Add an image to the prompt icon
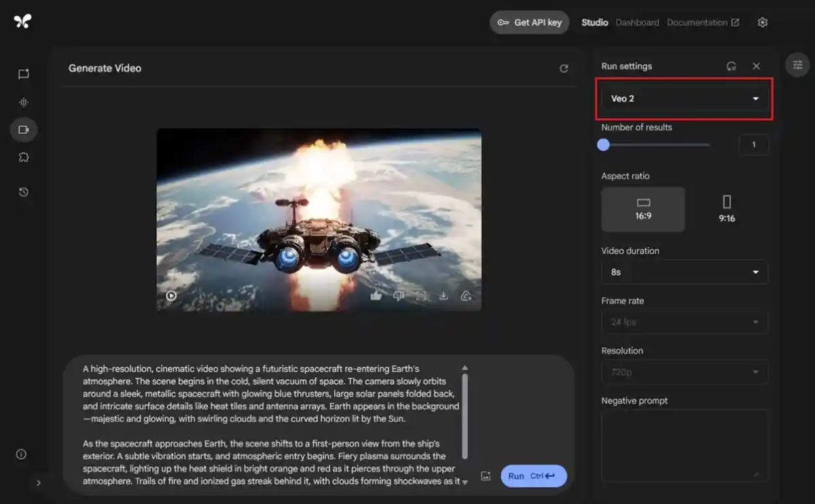The image size is (815, 504). pyautogui.click(x=486, y=476)
